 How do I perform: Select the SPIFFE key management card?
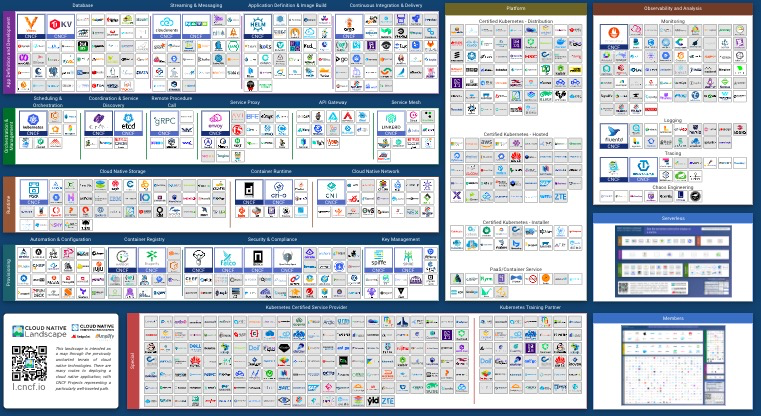pyautogui.click(x=378, y=260)
